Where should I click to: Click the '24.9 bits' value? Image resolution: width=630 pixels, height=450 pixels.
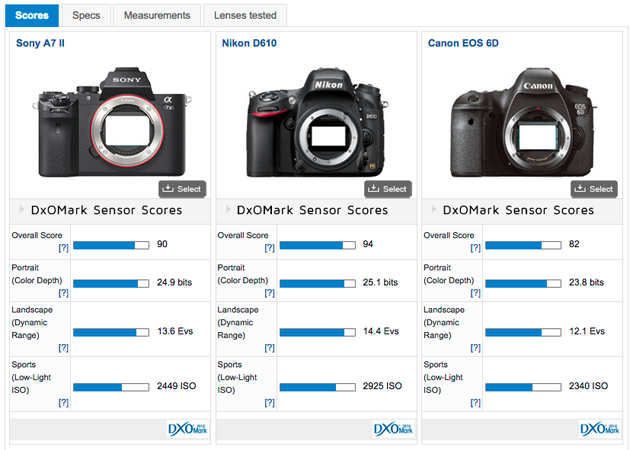(174, 282)
